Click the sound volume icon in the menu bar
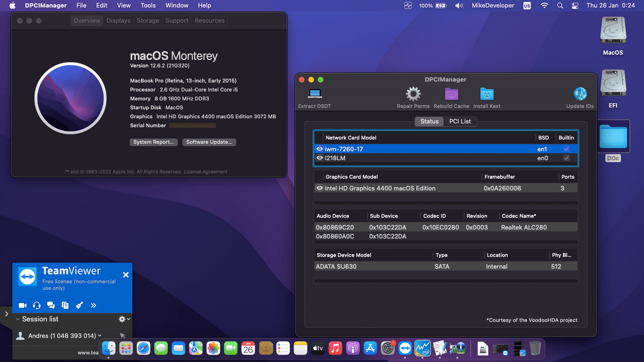644x362 pixels. [459, 6]
